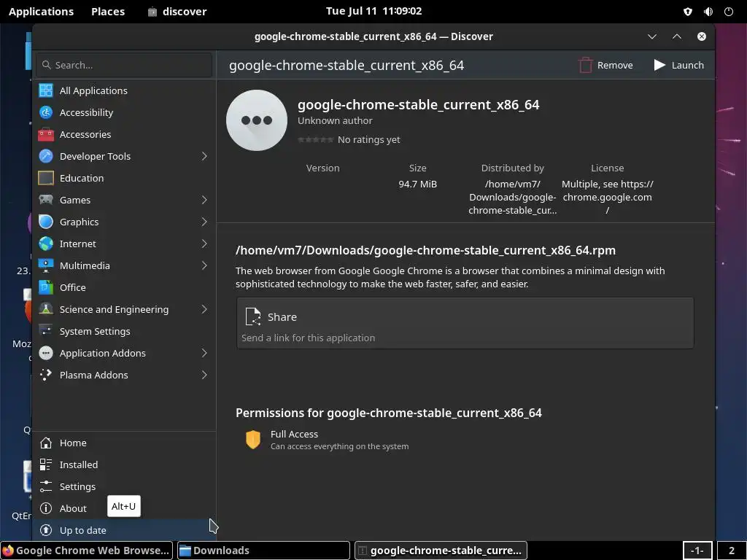747x560 pixels.
Task: Expand the Games subcategories chevron
Action: (204, 200)
